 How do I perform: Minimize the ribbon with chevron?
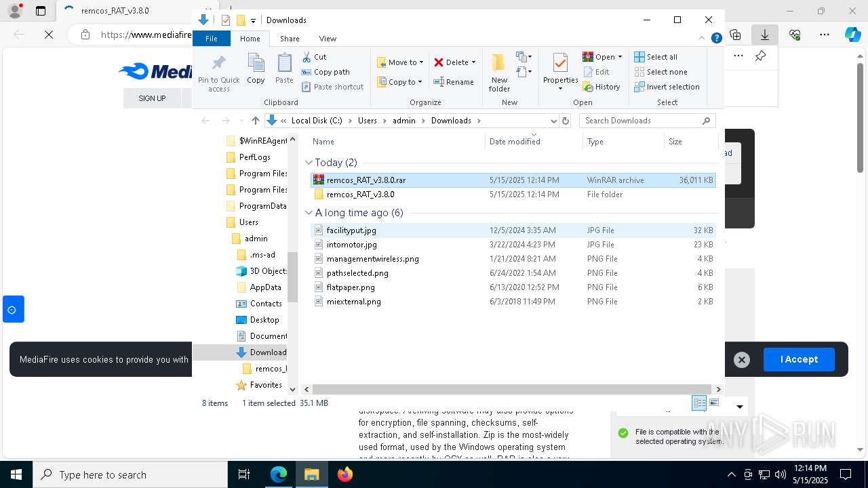(x=702, y=39)
